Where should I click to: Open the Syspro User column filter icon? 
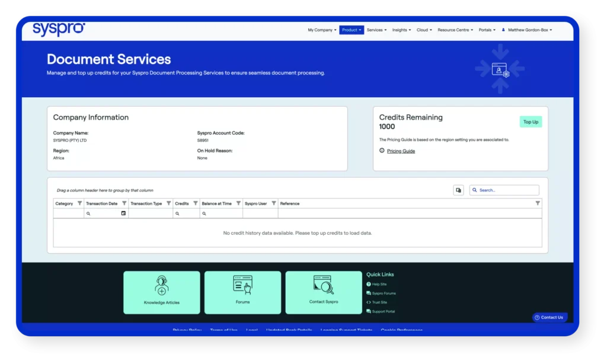274,203
